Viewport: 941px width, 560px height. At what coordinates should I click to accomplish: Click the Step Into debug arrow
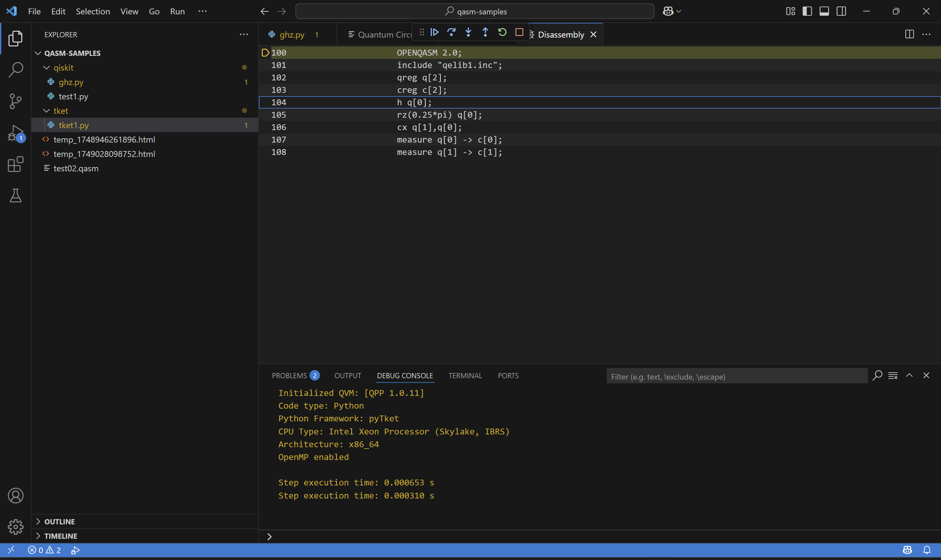tap(468, 32)
